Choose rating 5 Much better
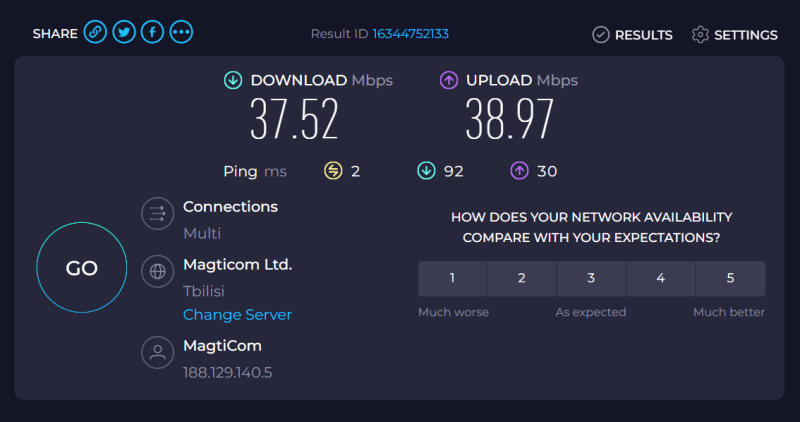The width and height of the screenshot is (800, 422). click(x=730, y=278)
